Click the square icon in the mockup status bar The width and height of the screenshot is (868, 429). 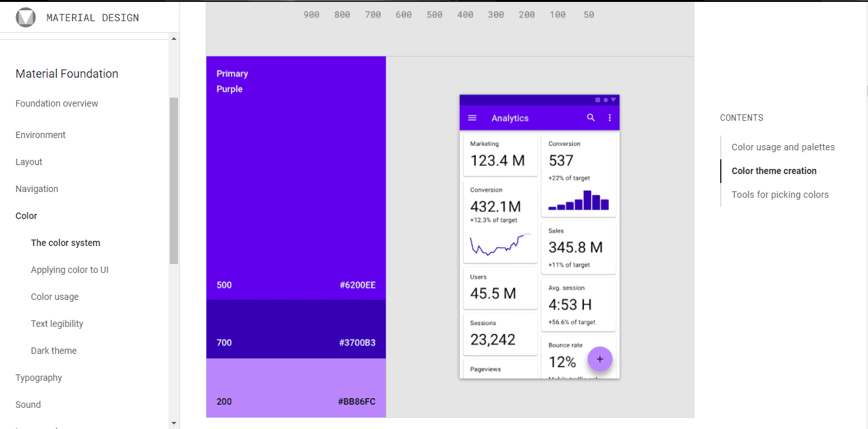[x=597, y=100]
